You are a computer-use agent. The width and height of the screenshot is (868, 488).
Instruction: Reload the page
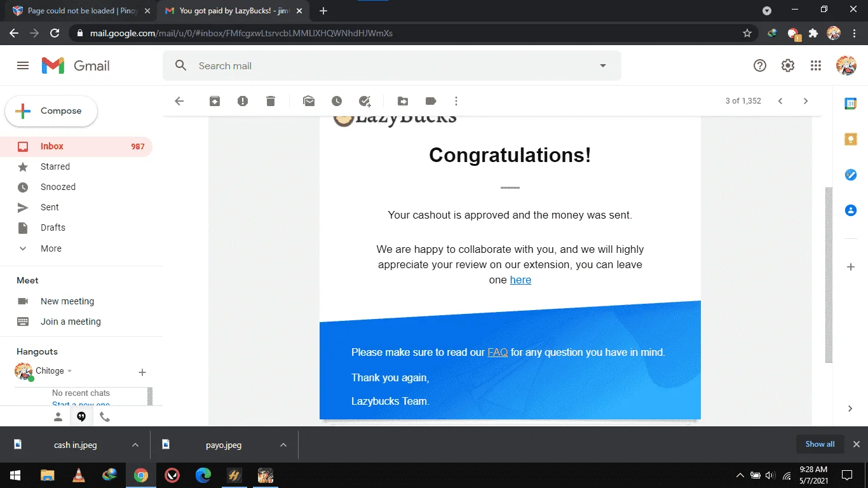pyautogui.click(x=55, y=33)
